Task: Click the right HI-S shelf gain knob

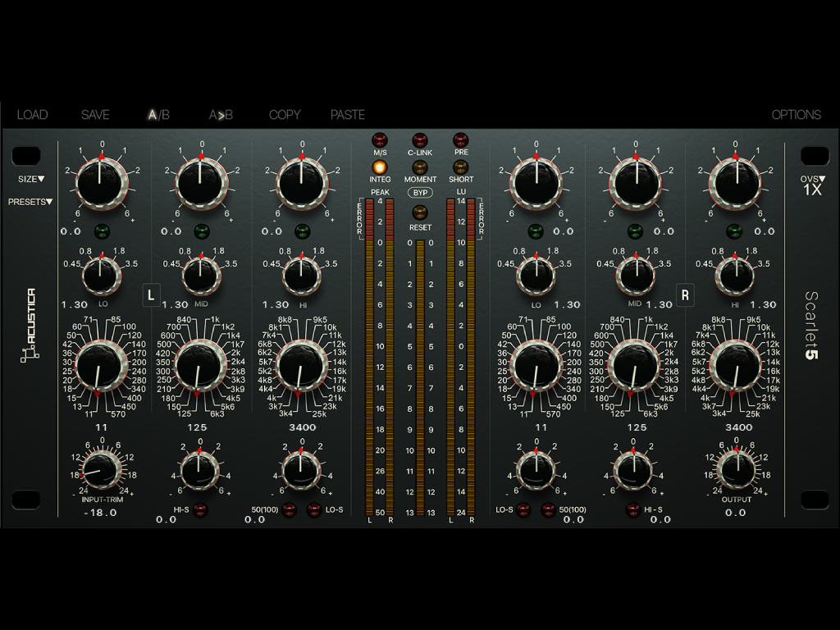Action: click(x=634, y=471)
